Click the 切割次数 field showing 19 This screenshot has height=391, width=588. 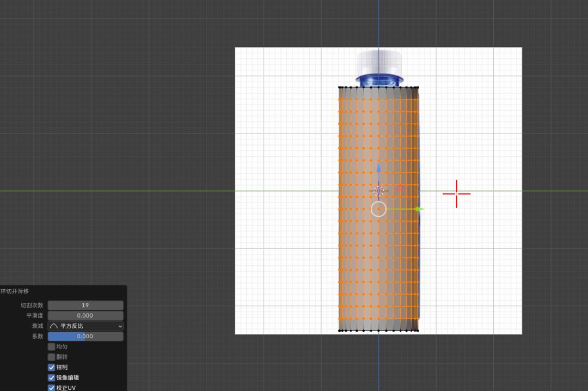(x=85, y=306)
